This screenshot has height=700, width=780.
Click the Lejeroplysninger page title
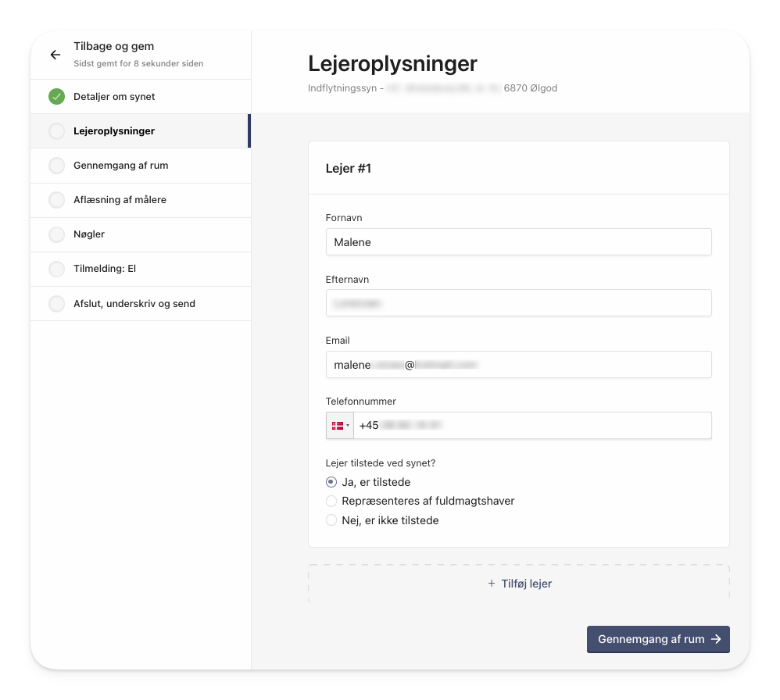click(392, 63)
